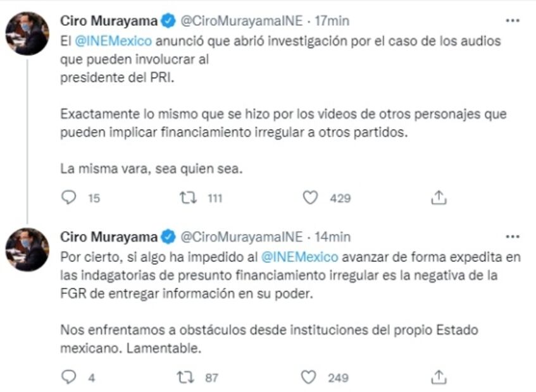Reply to the second tweet about FGR

pos(69,377)
